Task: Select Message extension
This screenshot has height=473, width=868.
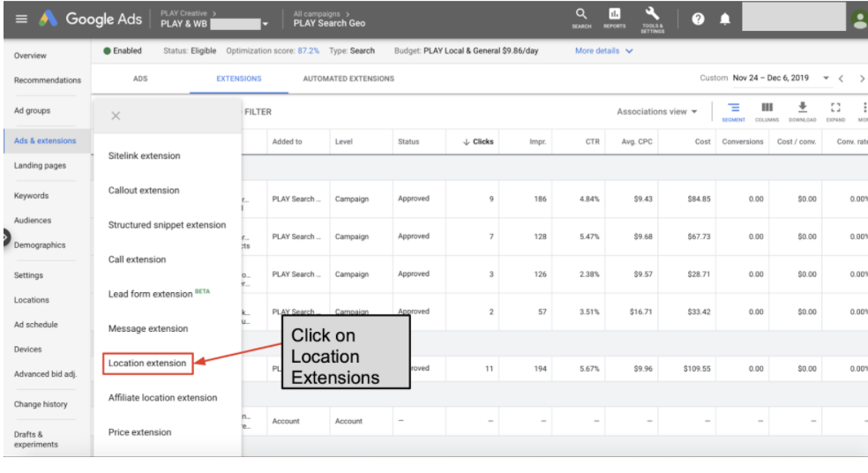Action: pyautogui.click(x=148, y=328)
